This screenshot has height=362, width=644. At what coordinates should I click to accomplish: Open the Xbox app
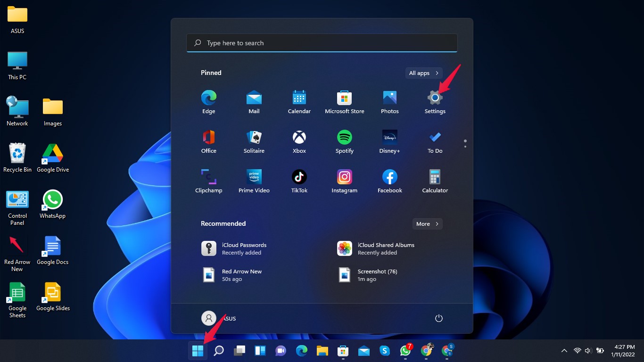tap(299, 140)
